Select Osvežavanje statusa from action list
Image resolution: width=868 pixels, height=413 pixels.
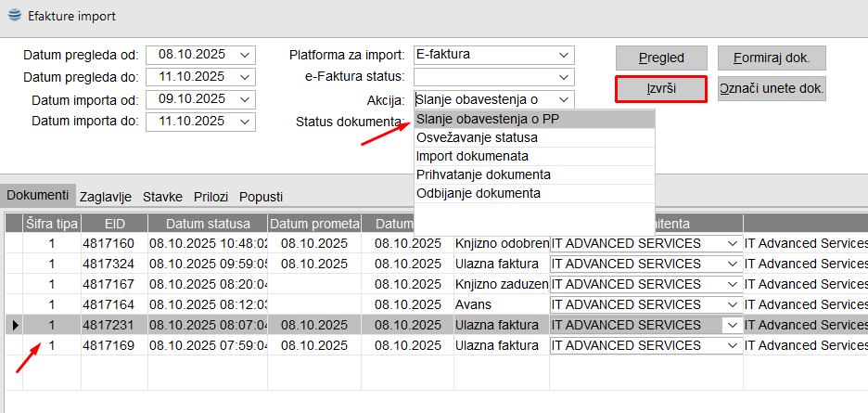(x=477, y=137)
